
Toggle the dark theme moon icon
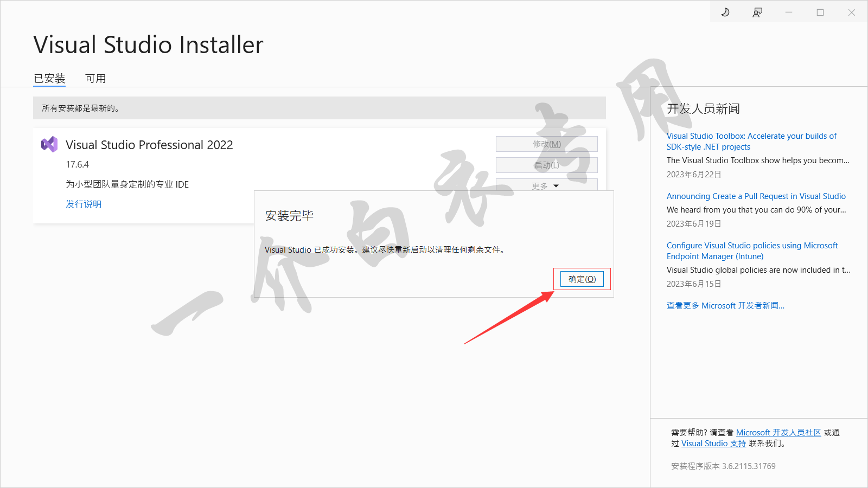(725, 12)
